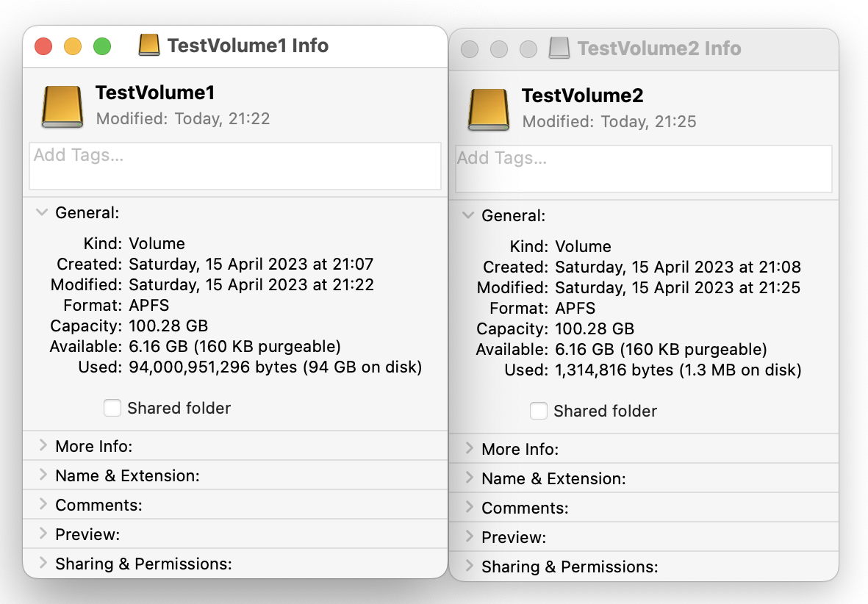This screenshot has width=868, height=604.
Task: Collapse the General section of TestVolume1
Action: click(42, 212)
